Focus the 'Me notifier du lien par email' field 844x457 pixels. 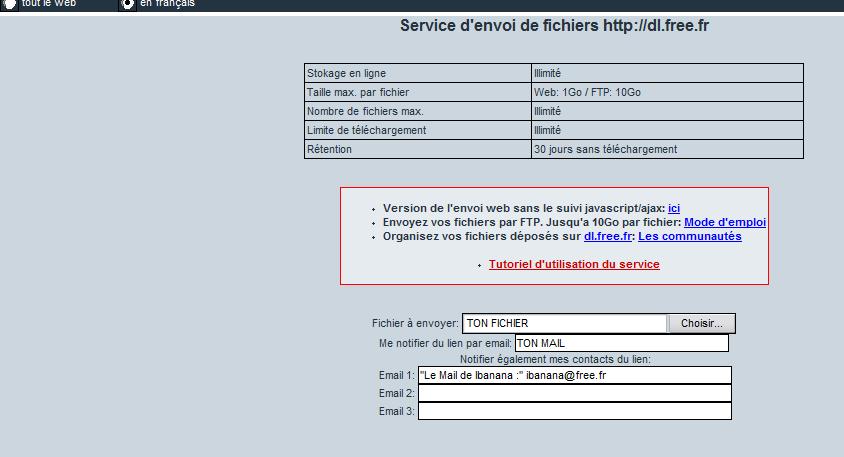coord(621,343)
